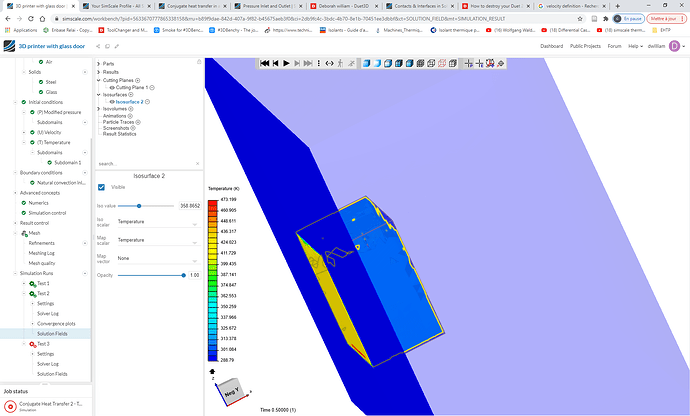Open Convergence plots under Test 2
This screenshot has width=690, height=416.
tap(56, 324)
